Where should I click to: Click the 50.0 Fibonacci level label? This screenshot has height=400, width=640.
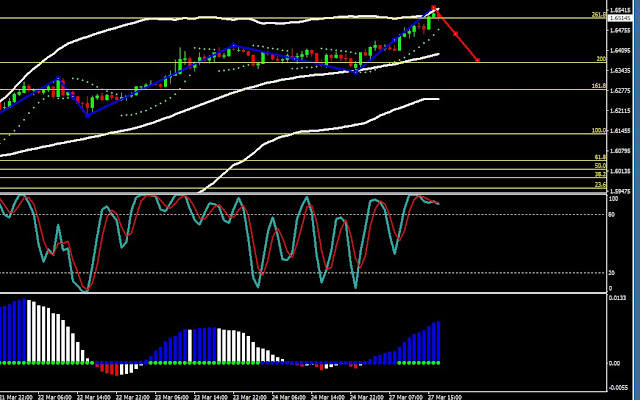600,166
